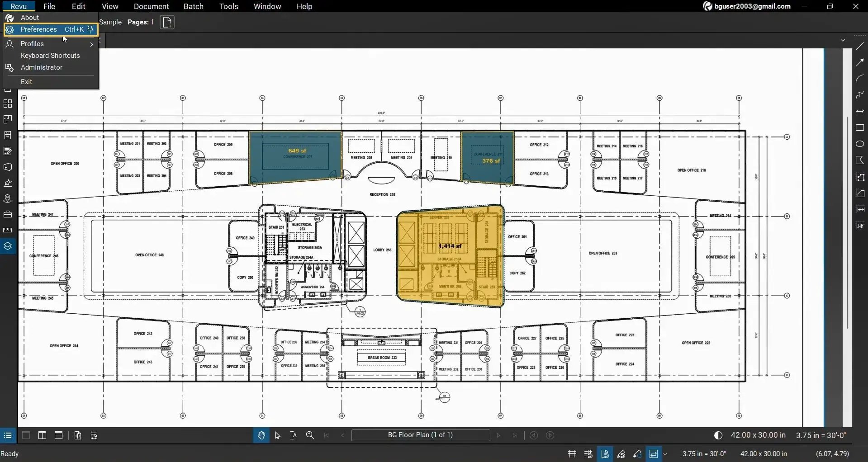Image resolution: width=868 pixels, height=462 pixels.
Task: Toggle Dimmer half-circle control
Action: point(718,435)
